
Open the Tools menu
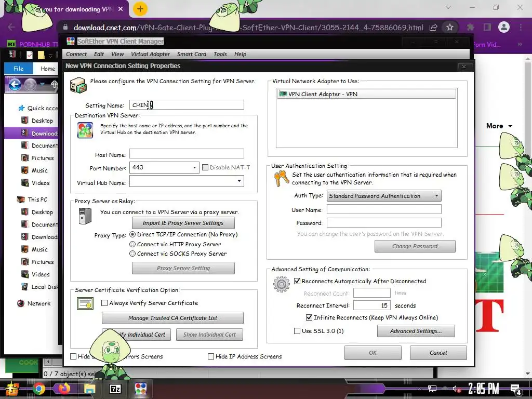(220, 54)
